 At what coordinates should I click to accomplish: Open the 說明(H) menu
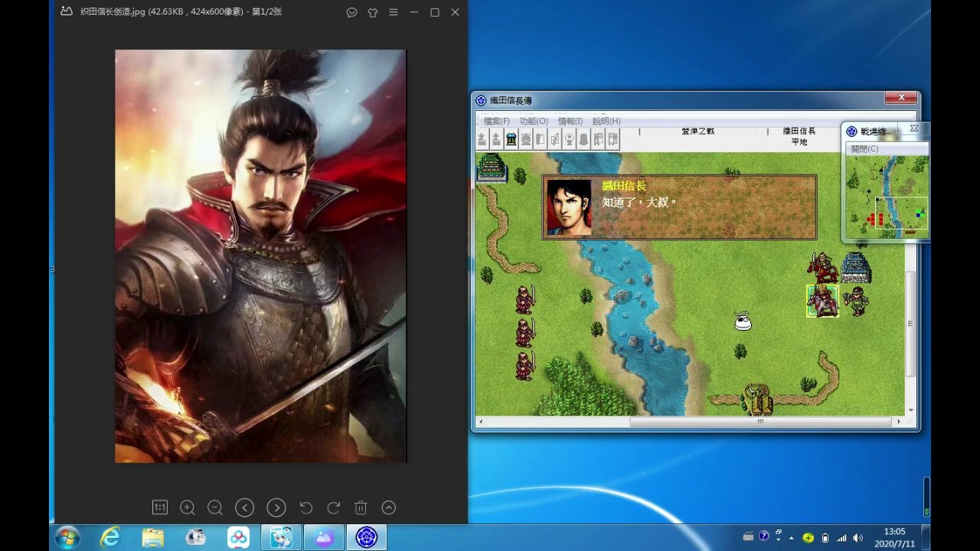pos(606,121)
